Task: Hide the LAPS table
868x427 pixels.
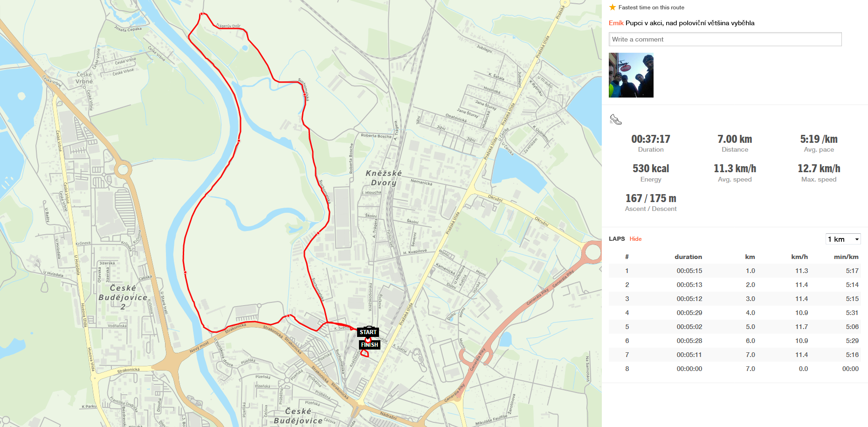Action: click(x=635, y=239)
